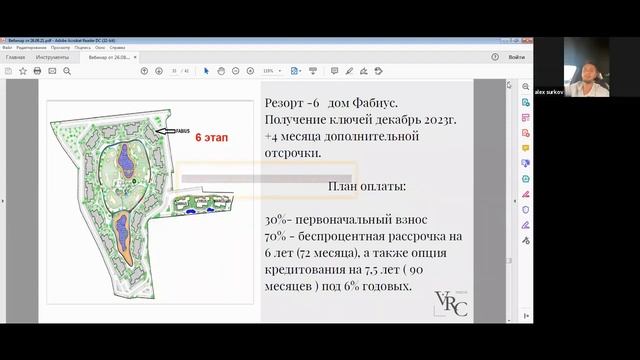Expand left navigation pane arrow
Screen dimensions: 640x360
2,201
